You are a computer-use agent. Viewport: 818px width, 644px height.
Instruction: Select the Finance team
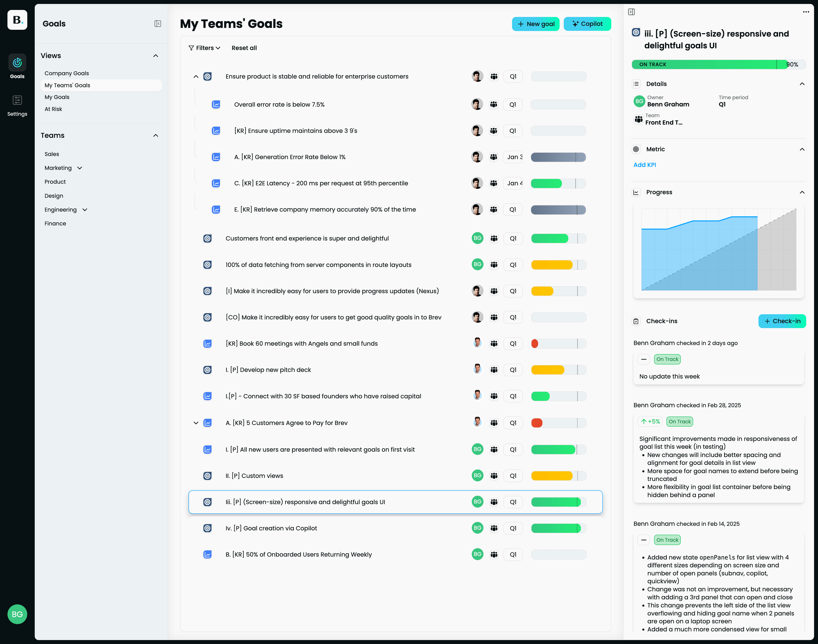55,224
